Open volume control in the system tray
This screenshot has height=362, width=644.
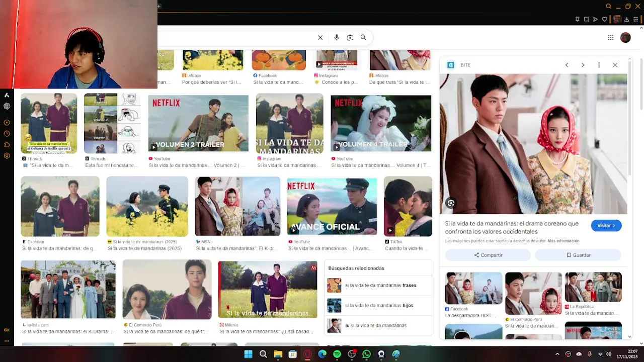tap(608, 354)
